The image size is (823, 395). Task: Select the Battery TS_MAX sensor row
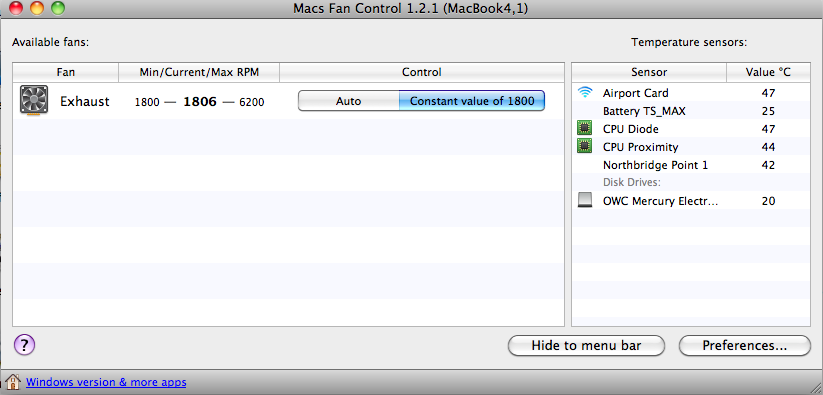tap(691, 111)
